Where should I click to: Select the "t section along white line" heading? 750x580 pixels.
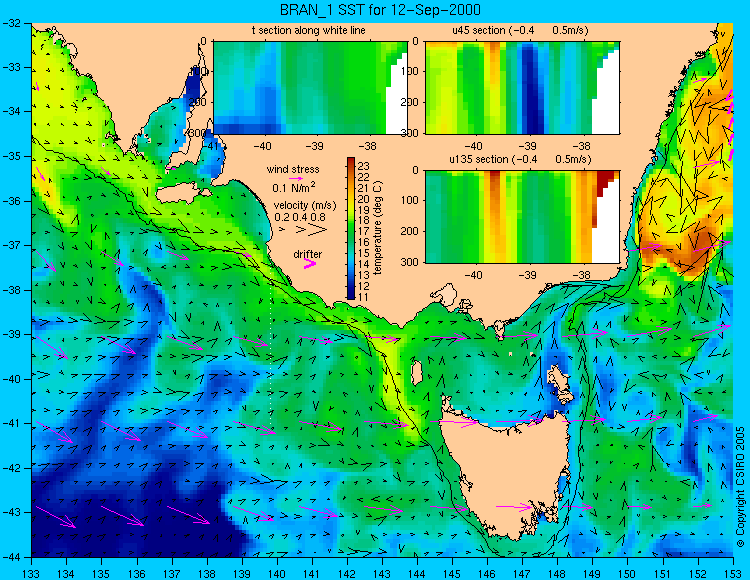pyautogui.click(x=309, y=30)
